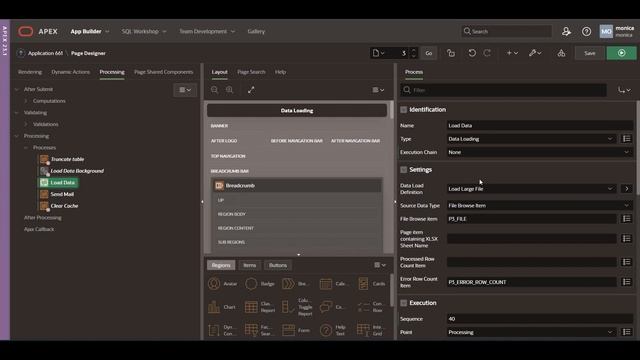This screenshot has height=360, width=640.
Task: Open the Source Data Type dropdown
Action: click(540, 206)
